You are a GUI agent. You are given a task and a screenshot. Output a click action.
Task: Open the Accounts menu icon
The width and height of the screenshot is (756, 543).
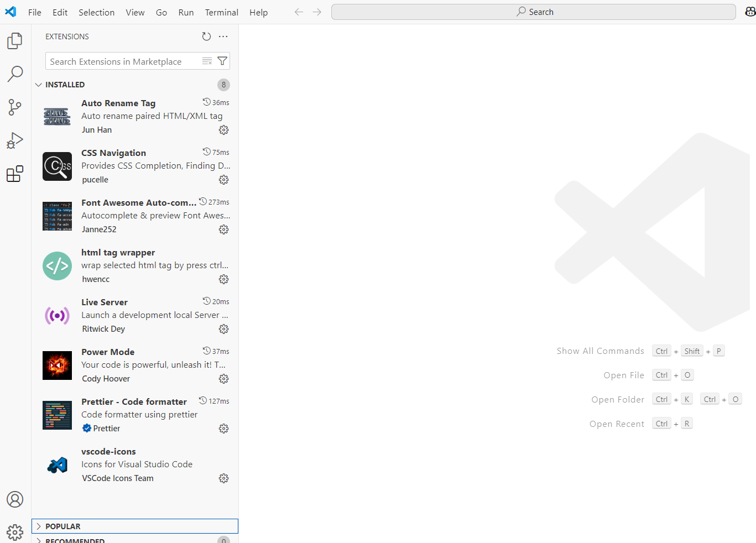point(15,499)
